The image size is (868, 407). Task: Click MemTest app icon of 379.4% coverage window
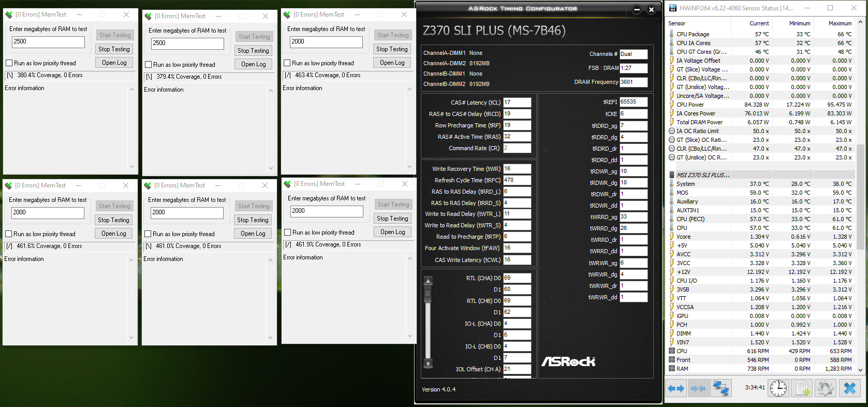(148, 16)
